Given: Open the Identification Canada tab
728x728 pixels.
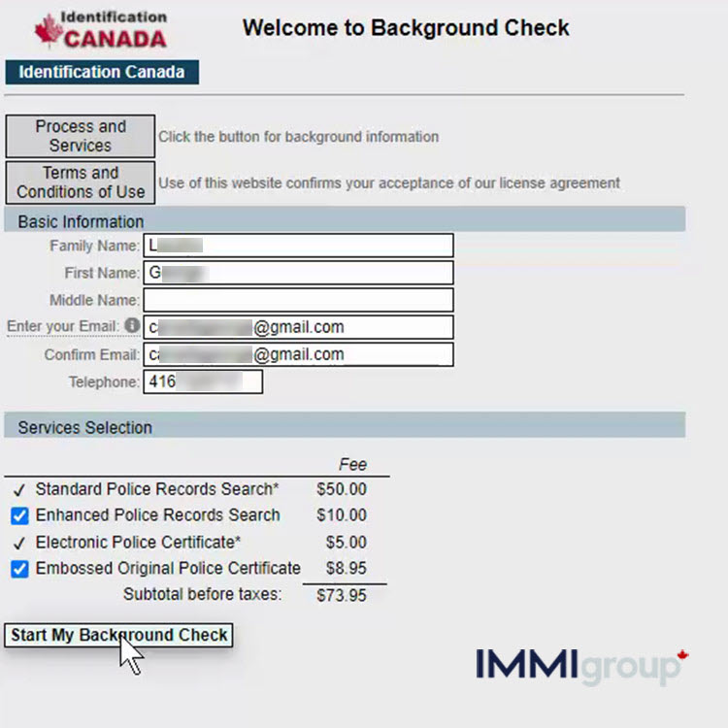Looking at the screenshot, I should [x=102, y=73].
